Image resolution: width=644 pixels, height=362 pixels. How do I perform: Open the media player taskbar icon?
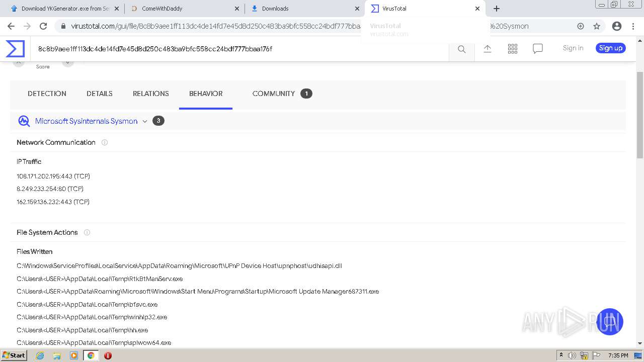pyautogui.click(x=74, y=355)
